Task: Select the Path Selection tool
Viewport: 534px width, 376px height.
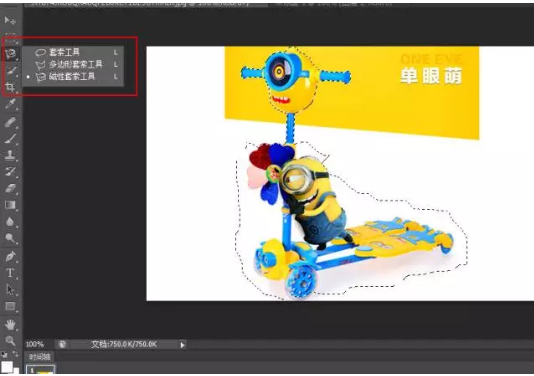Action: [11, 289]
